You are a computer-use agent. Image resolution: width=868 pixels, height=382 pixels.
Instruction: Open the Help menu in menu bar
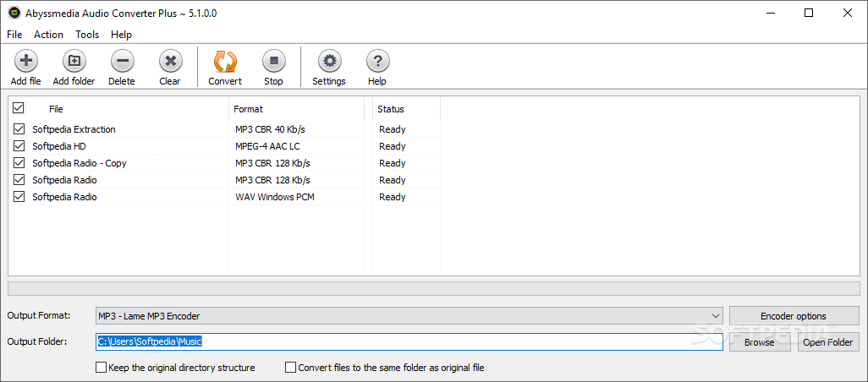[121, 35]
